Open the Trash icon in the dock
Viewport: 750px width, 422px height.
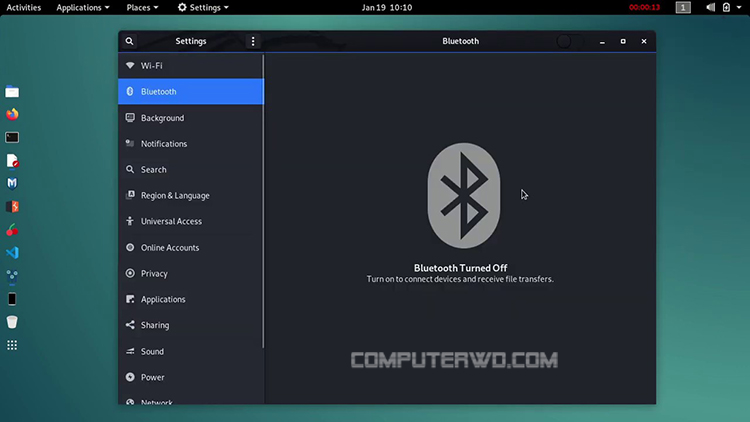(x=12, y=322)
